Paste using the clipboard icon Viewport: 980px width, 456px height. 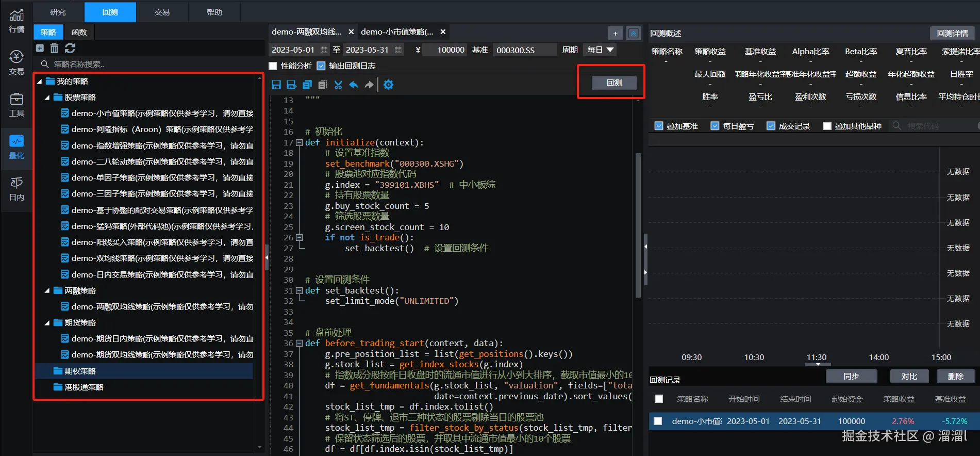tap(323, 85)
